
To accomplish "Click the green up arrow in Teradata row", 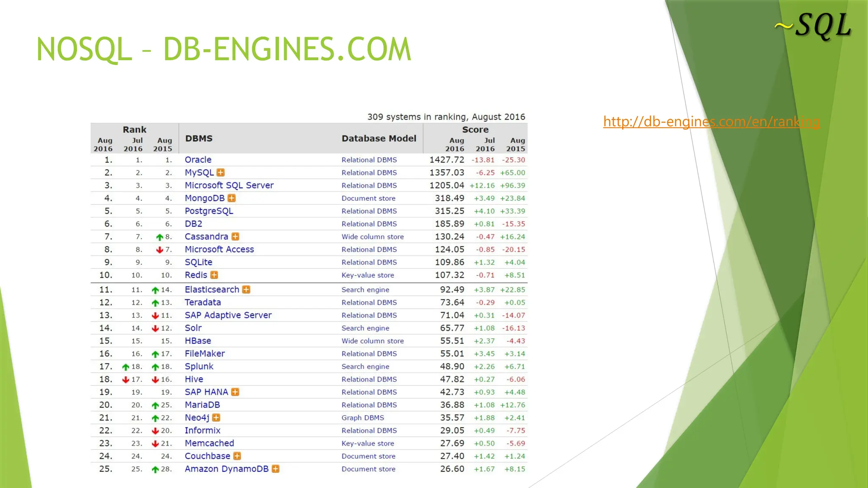I will pyautogui.click(x=156, y=303).
